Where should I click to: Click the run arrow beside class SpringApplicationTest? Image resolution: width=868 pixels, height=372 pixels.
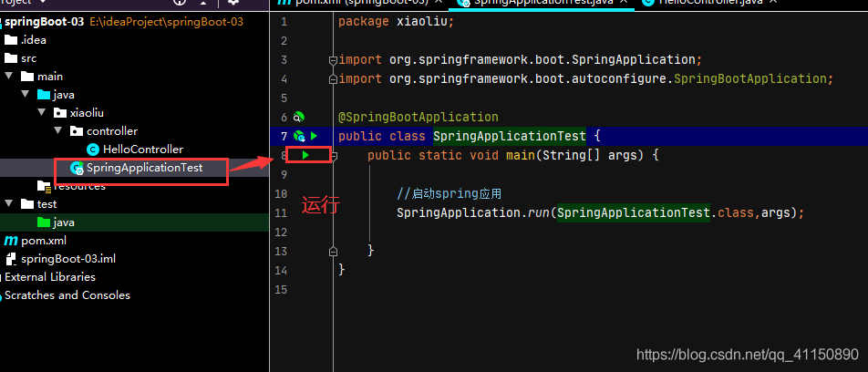(x=314, y=136)
